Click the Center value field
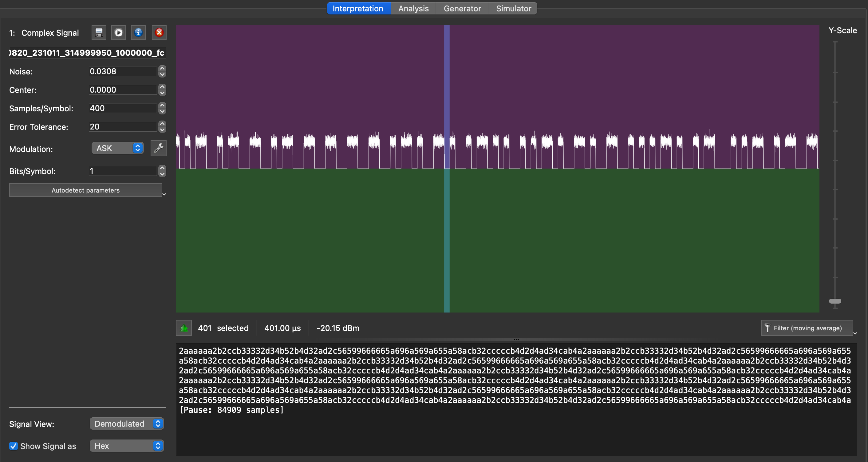Viewport: 868px width, 462px height. point(123,90)
